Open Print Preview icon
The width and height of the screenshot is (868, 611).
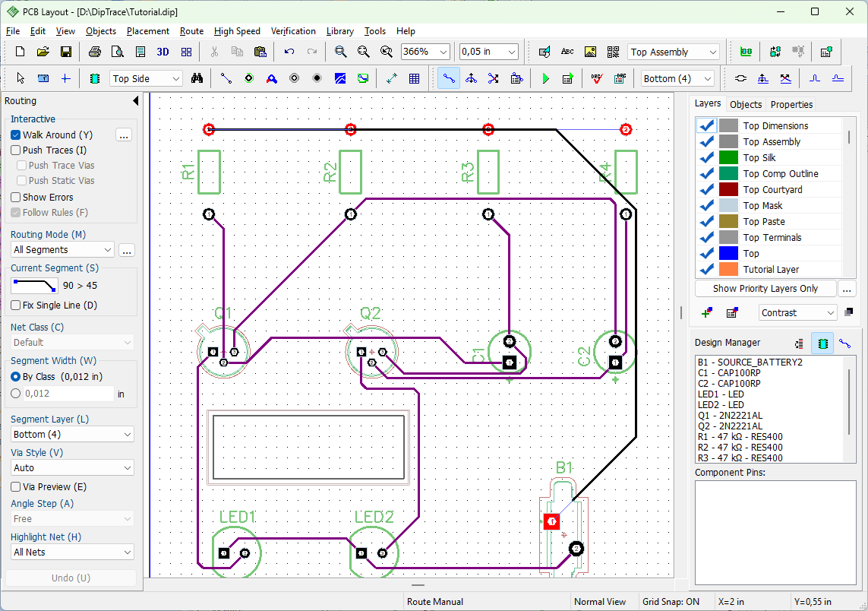click(x=118, y=52)
